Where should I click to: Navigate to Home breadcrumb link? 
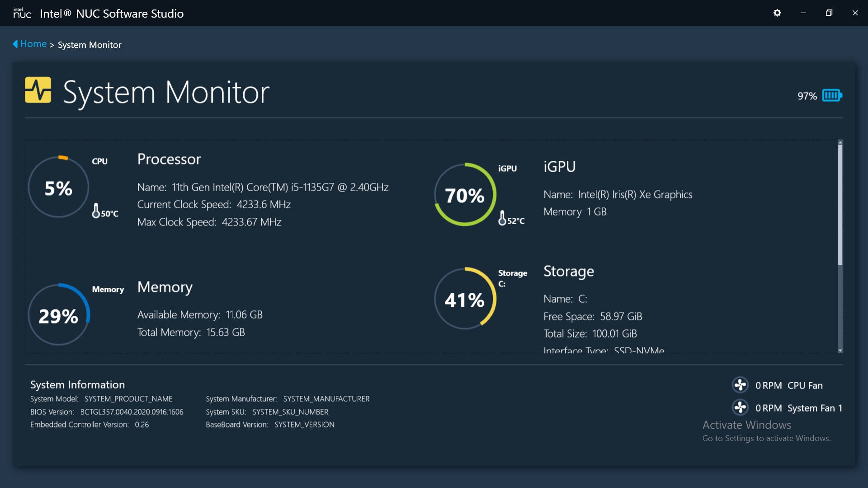[x=33, y=44]
